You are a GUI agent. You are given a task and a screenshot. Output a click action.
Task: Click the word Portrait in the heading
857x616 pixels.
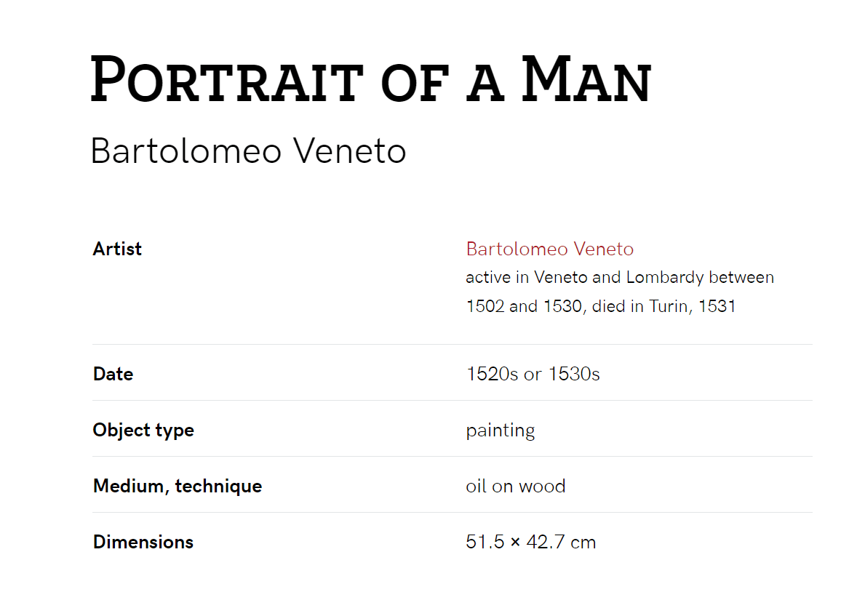[227, 79]
